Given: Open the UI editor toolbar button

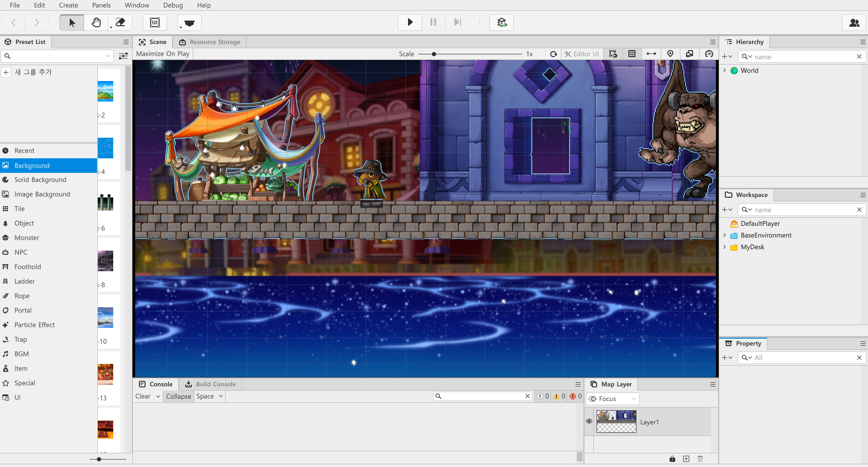Looking at the screenshot, I should pos(155,22).
